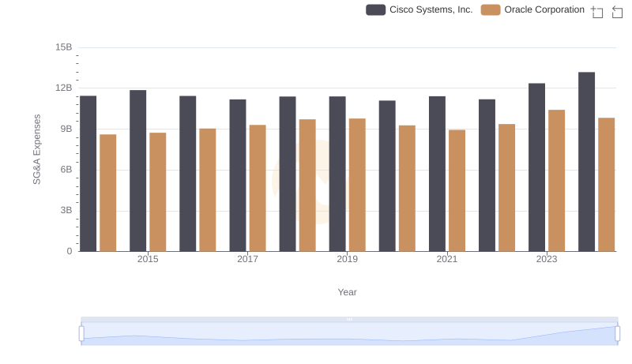The width and height of the screenshot is (632, 364).
Task: Click the SG&A Expenses axis title
Action: click(x=36, y=149)
